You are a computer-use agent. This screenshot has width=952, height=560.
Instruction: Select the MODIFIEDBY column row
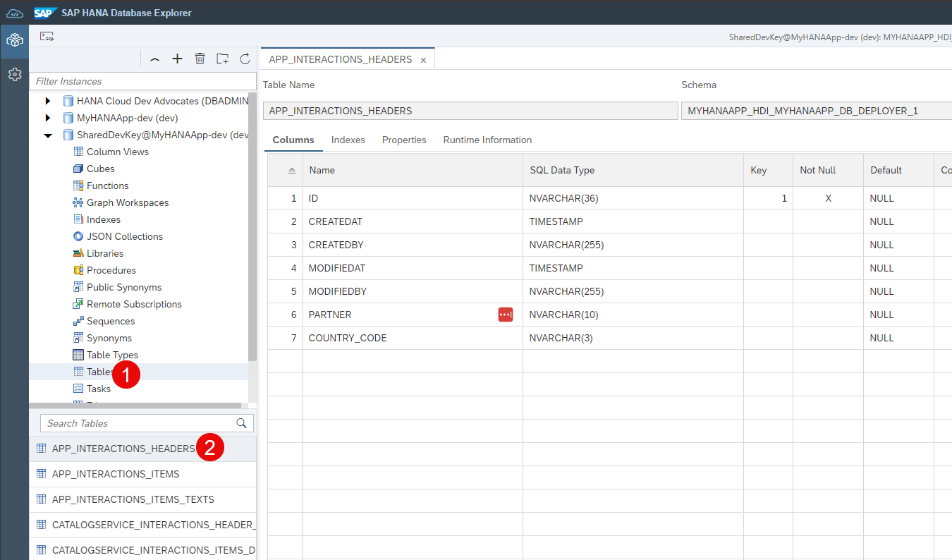[610, 291]
